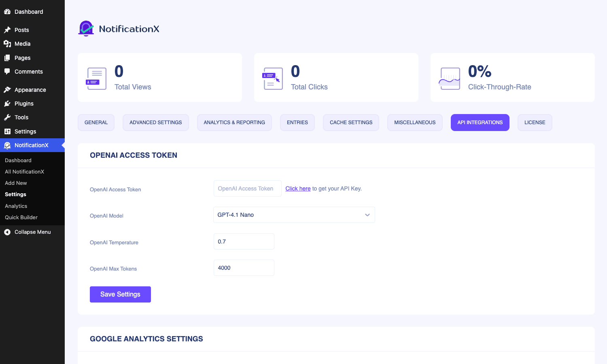Image resolution: width=607 pixels, height=364 pixels.
Task: Click the OpenAI Max Tokens field
Action: coord(244,268)
